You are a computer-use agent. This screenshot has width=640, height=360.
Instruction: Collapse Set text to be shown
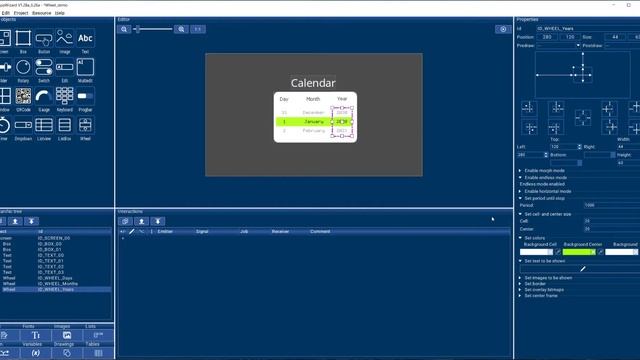pos(520,261)
